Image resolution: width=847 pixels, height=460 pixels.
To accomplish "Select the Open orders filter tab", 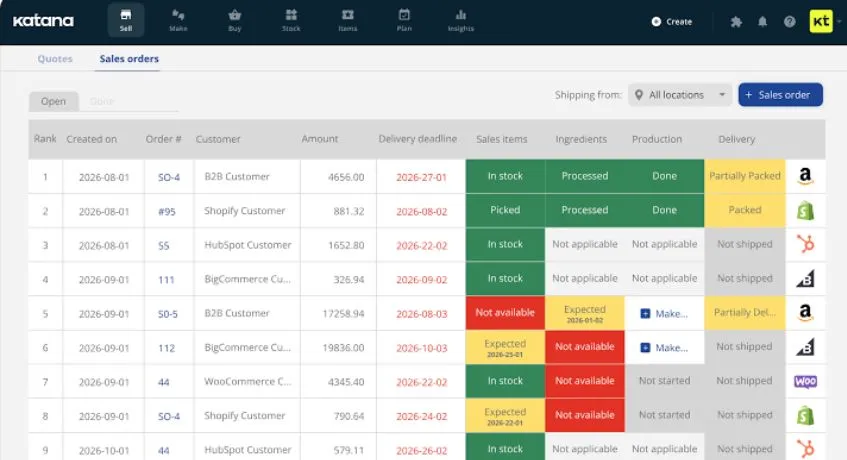I will click(53, 101).
